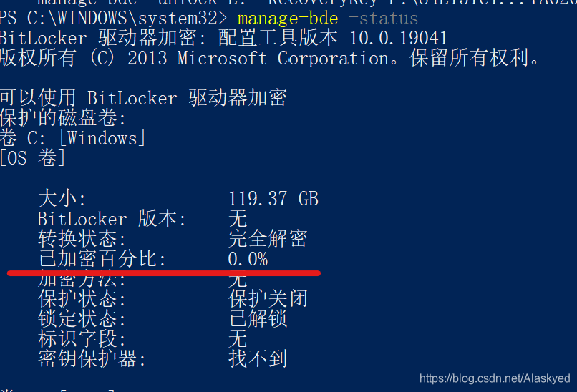This screenshot has height=392, width=577.
Task: Click the manage-bde command text
Action: [288, 19]
